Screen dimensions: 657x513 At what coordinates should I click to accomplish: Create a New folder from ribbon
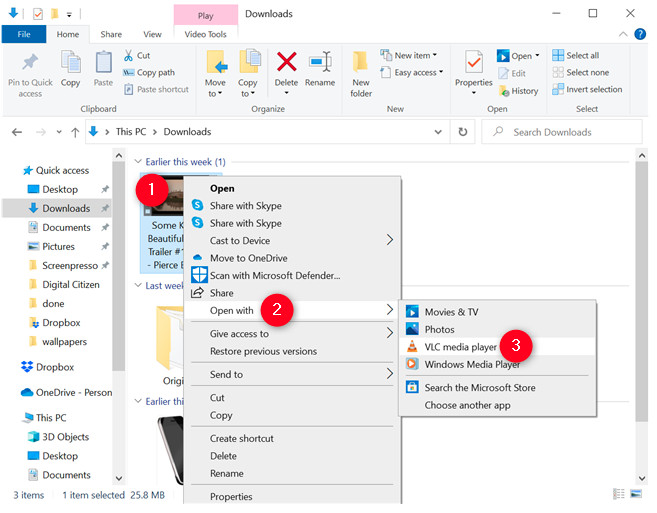pyautogui.click(x=361, y=75)
